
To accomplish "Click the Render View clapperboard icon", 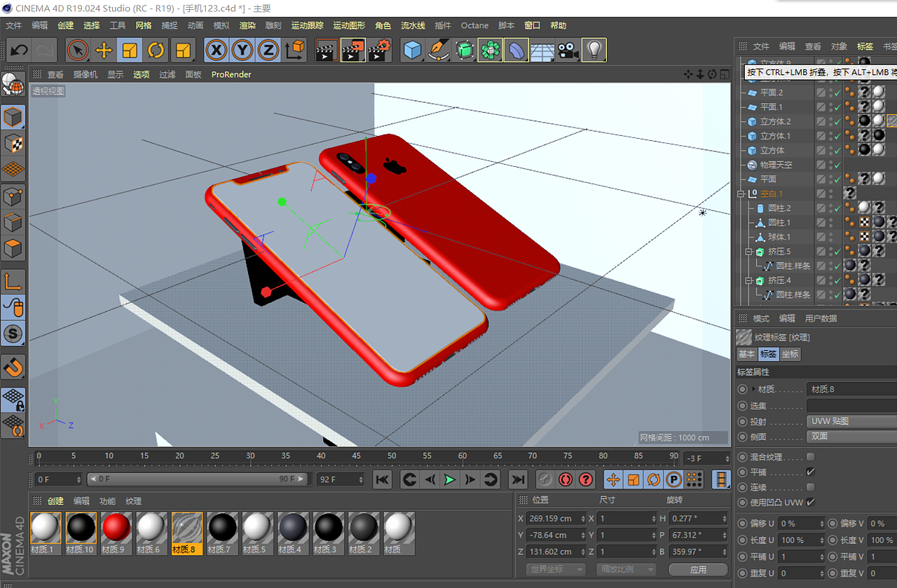I will point(327,50).
